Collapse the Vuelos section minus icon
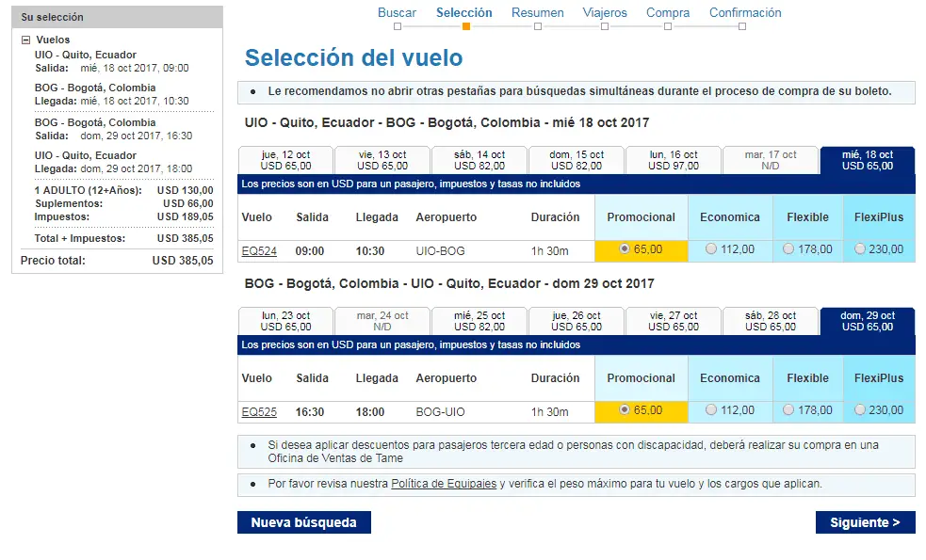 click(25, 40)
